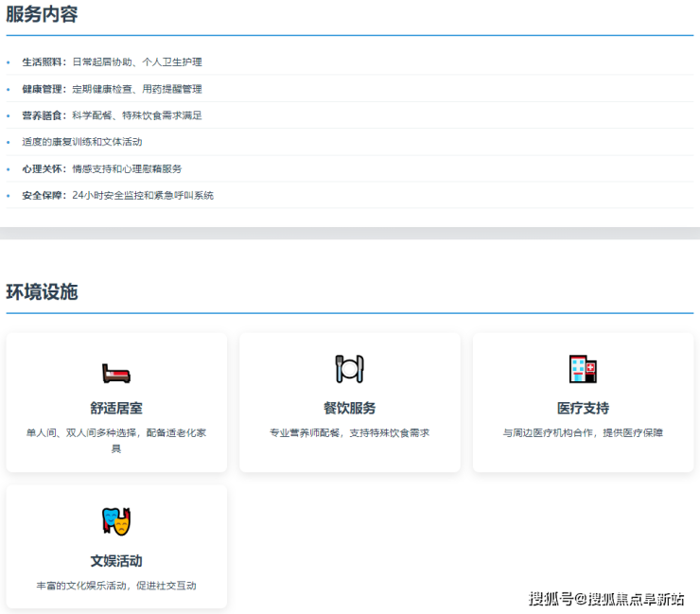Screen dimensions: 700x614
Task: Select the 舒适居室 card title
Action: (116, 408)
